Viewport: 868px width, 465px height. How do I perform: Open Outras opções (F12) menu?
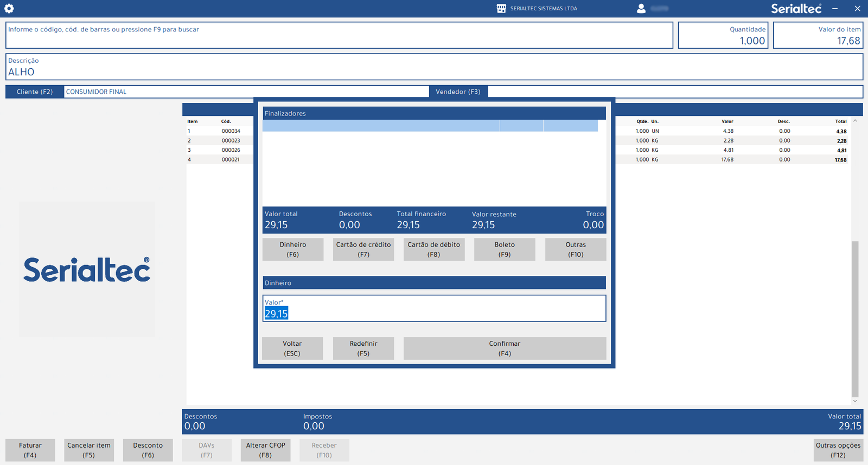coord(838,450)
